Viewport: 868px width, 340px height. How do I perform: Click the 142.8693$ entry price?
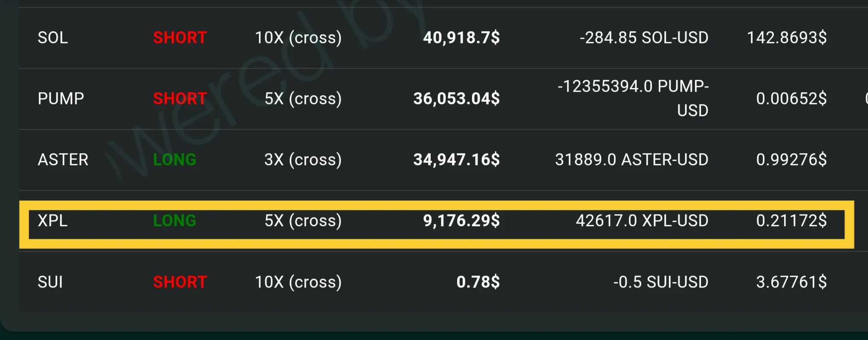[787, 38]
